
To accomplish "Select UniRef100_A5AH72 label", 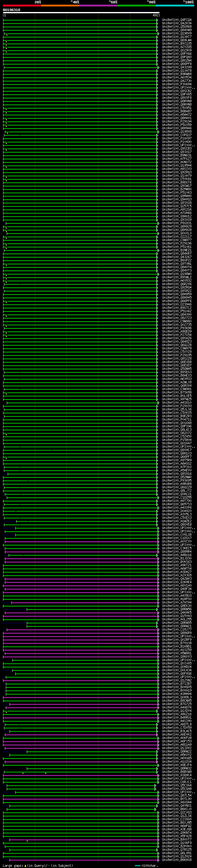I will coord(176,115).
